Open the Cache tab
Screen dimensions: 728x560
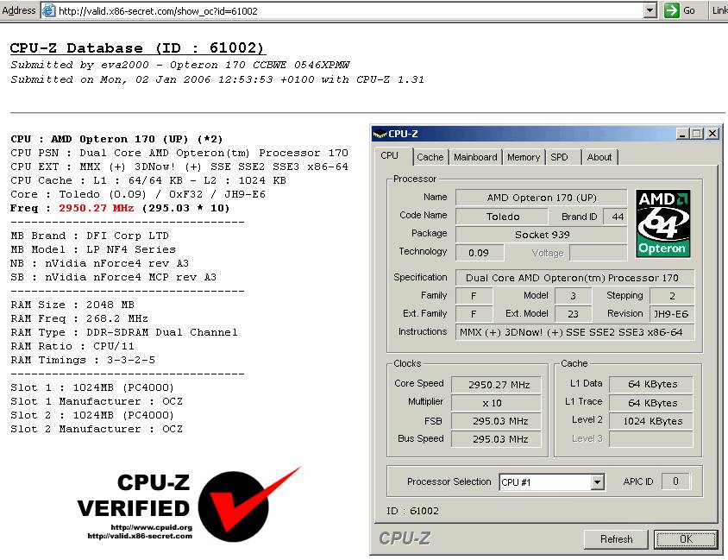[430, 157]
